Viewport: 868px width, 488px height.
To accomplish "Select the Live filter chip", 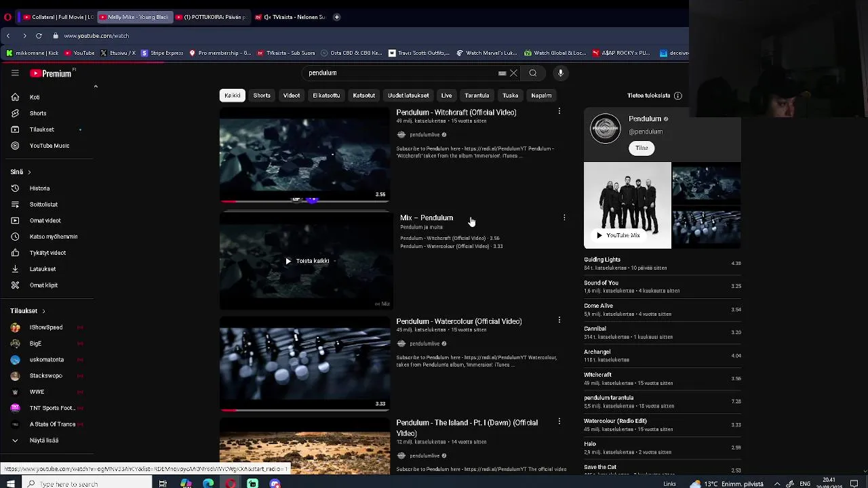I will 446,96.
